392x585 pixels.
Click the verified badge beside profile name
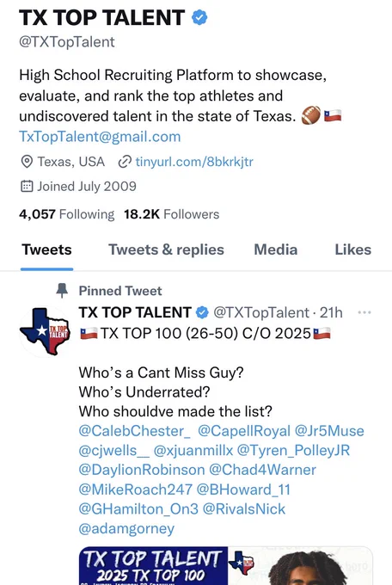coord(199,17)
